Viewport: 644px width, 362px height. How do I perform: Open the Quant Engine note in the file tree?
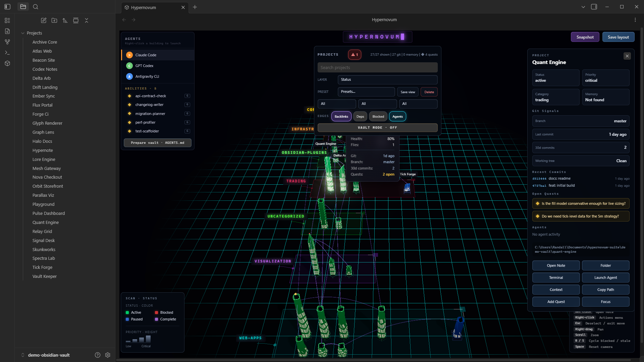point(46,223)
